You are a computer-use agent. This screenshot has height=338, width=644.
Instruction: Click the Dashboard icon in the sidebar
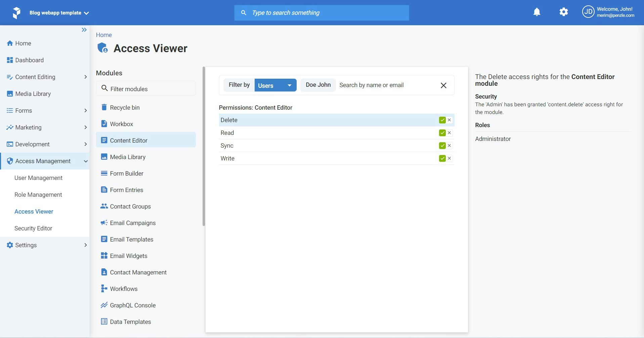(x=10, y=60)
